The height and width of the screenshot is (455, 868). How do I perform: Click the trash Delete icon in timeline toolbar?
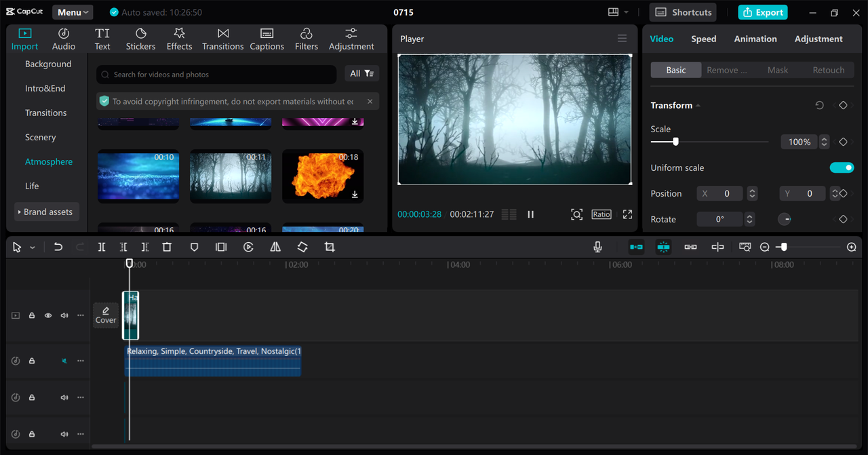(167, 248)
